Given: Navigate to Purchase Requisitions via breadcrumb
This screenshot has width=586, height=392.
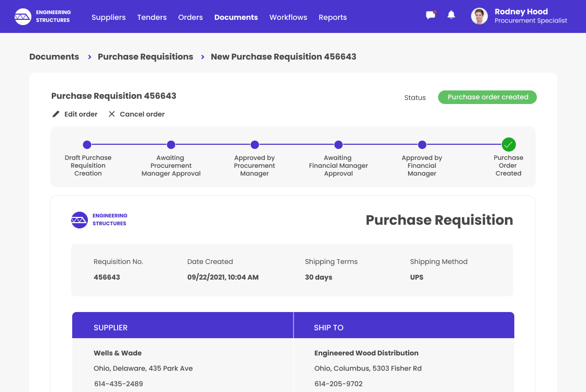Looking at the screenshot, I should (x=145, y=56).
